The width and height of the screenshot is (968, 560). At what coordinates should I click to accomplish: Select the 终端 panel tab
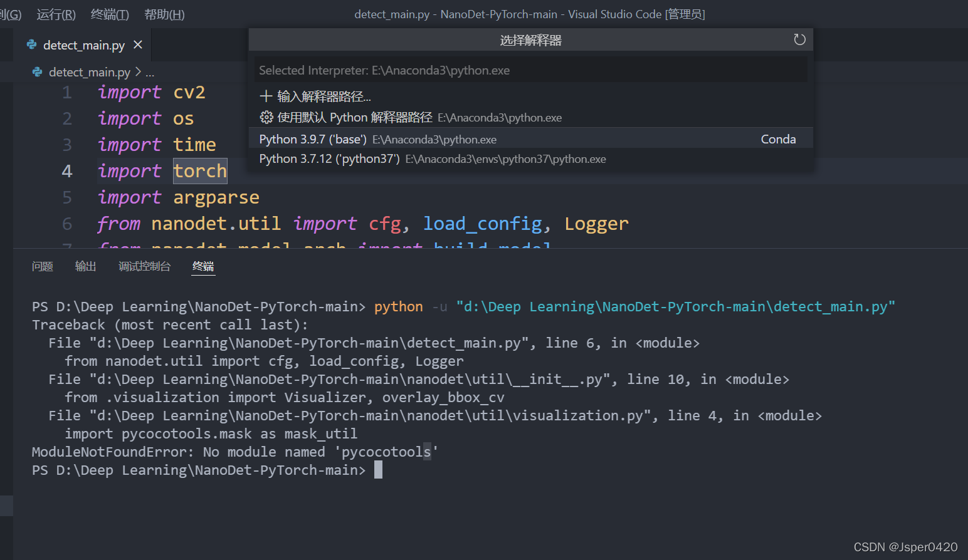click(203, 266)
